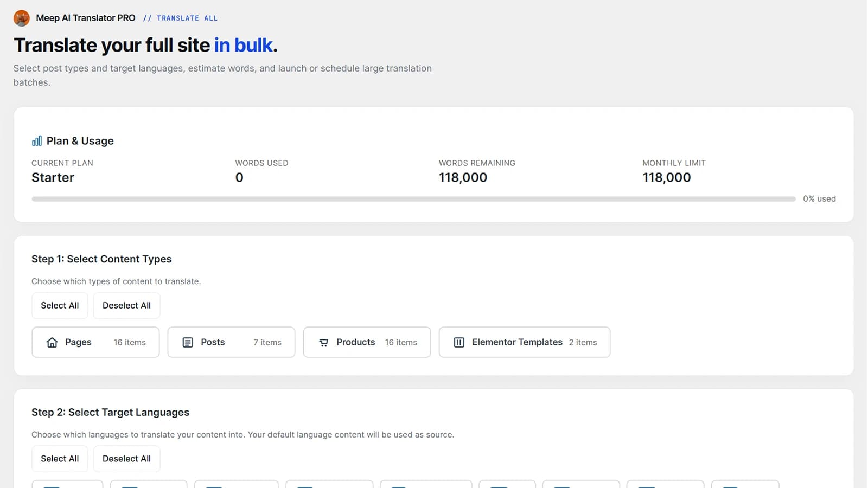Toggle the Elementor Templates content type card
Screen dimensions: 868x488
tap(525, 342)
